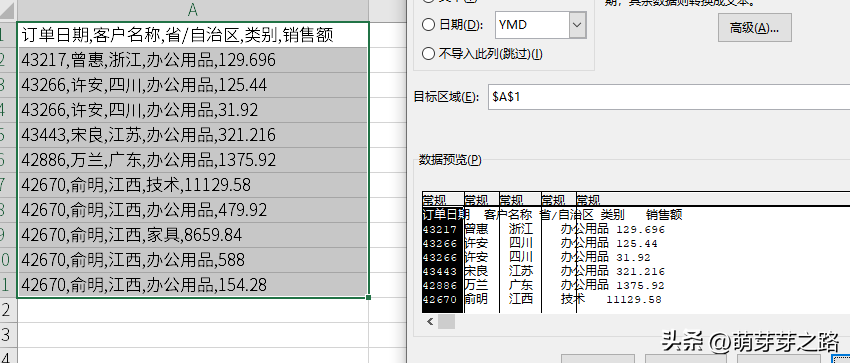Click the 客户名称 column in data preview
Image resolution: width=850 pixels, height=363 pixels.
pyautogui.click(x=481, y=253)
